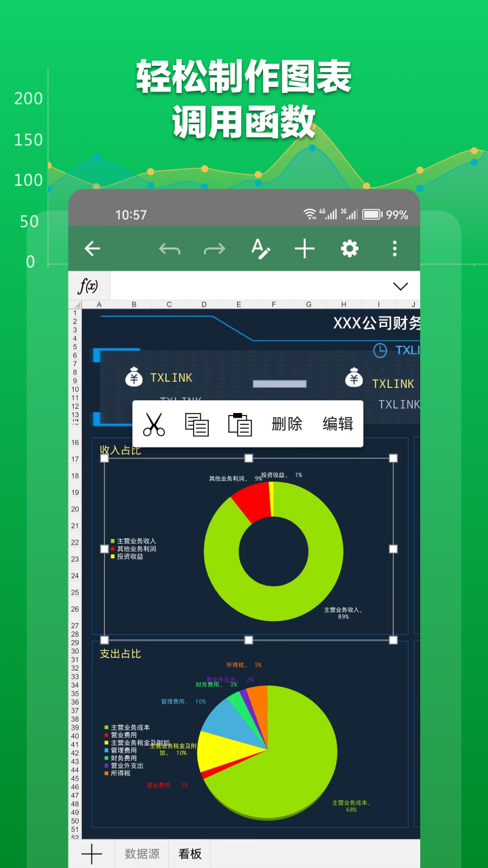
Task: Select row 22 header
Action: tap(75, 542)
